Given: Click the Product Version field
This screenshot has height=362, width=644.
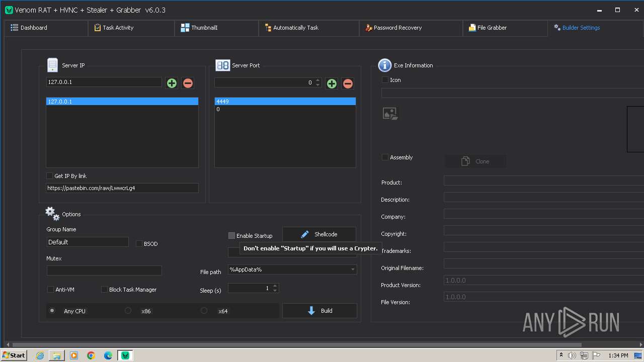Looking at the screenshot, I should tap(544, 281).
